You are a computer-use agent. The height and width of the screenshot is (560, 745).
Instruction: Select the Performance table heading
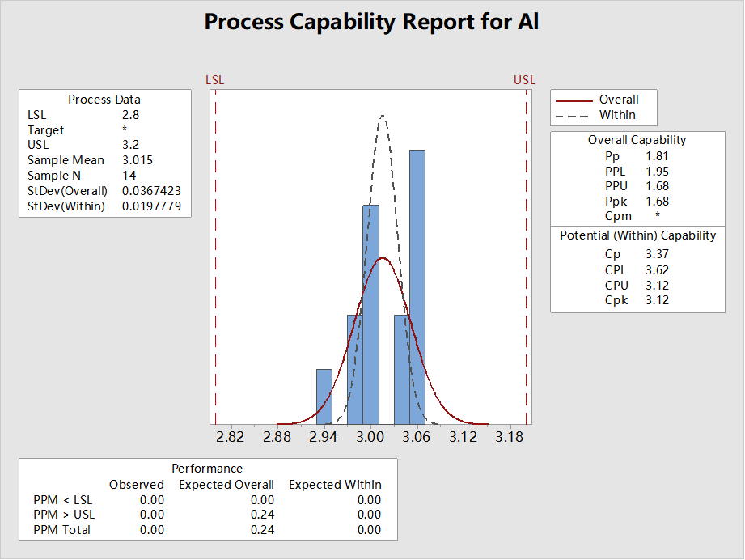point(207,469)
